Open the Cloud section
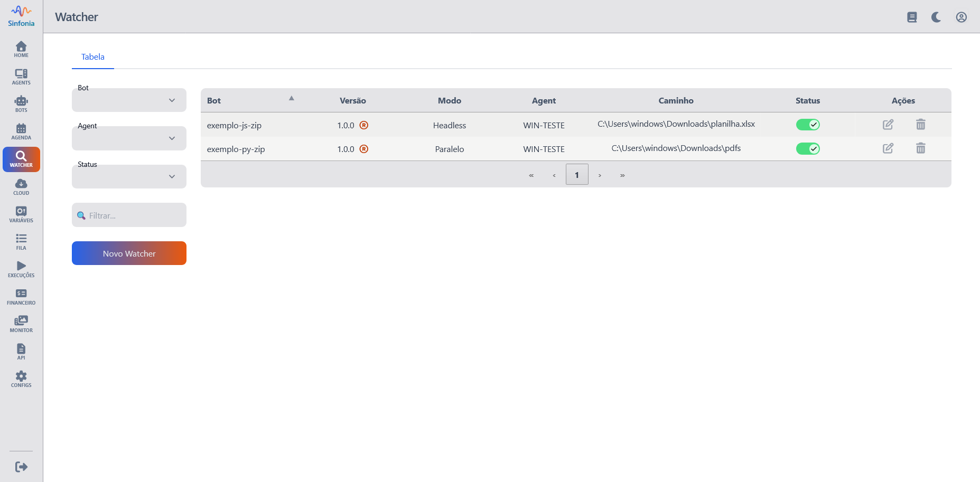Image resolution: width=980 pixels, height=482 pixels. 21,187
